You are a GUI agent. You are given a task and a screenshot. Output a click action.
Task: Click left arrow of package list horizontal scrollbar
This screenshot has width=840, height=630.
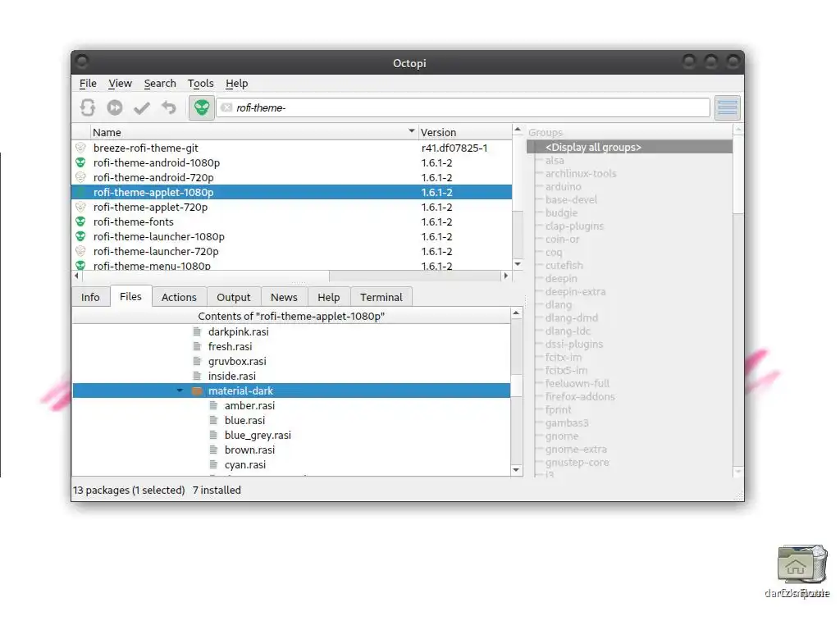[x=76, y=276]
